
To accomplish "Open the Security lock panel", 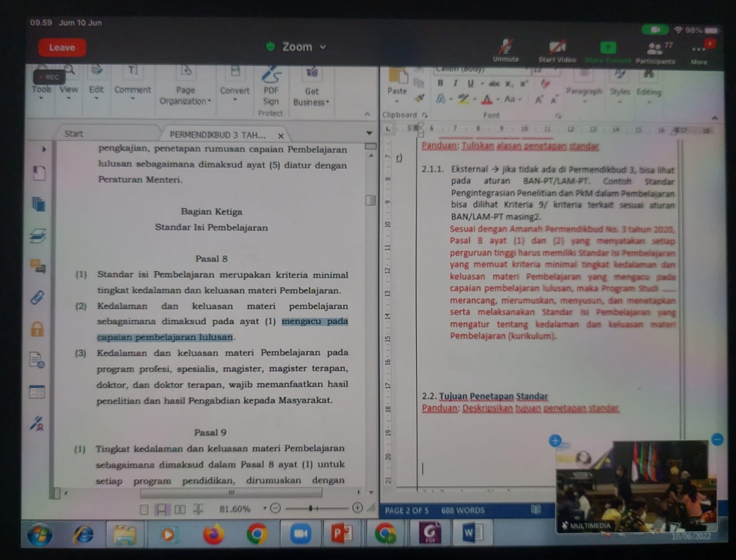I will (37, 329).
